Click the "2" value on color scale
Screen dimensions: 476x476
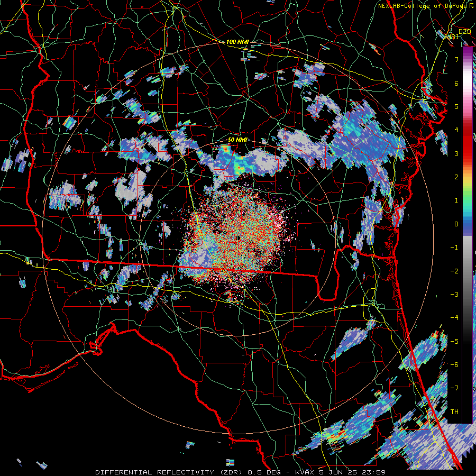click(x=456, y=177)
